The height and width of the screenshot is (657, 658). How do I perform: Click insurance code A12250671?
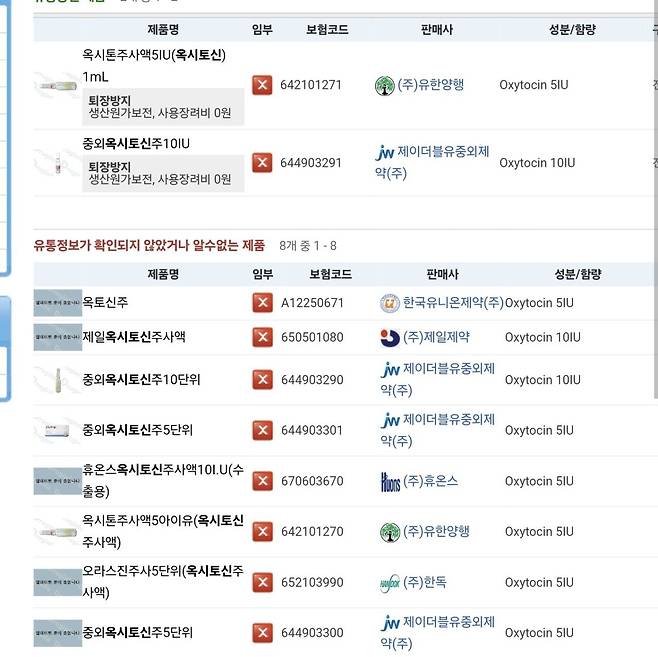pyautogui.click(x=312, y=302)
